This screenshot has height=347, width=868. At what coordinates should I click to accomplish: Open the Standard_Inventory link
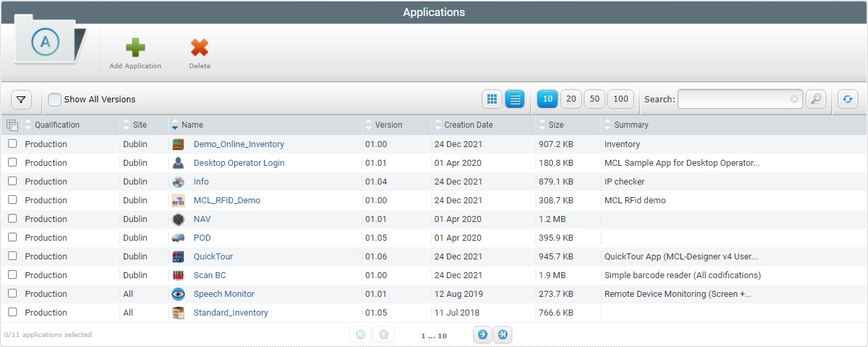click(231, 313)
